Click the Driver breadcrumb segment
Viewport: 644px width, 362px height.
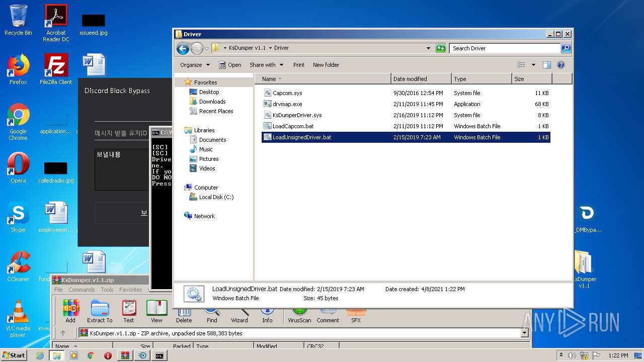click(x=281, y=48)
